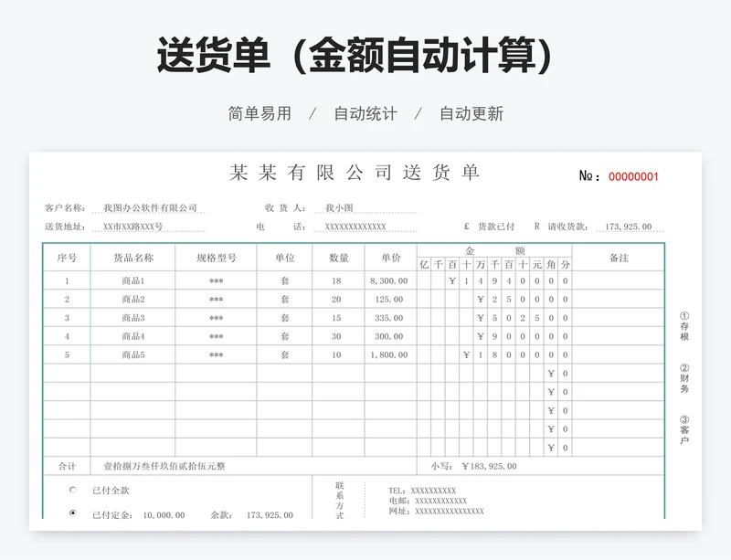Click quantity cell 10 for 商品5
731x560 pixels.
(336, 354)
